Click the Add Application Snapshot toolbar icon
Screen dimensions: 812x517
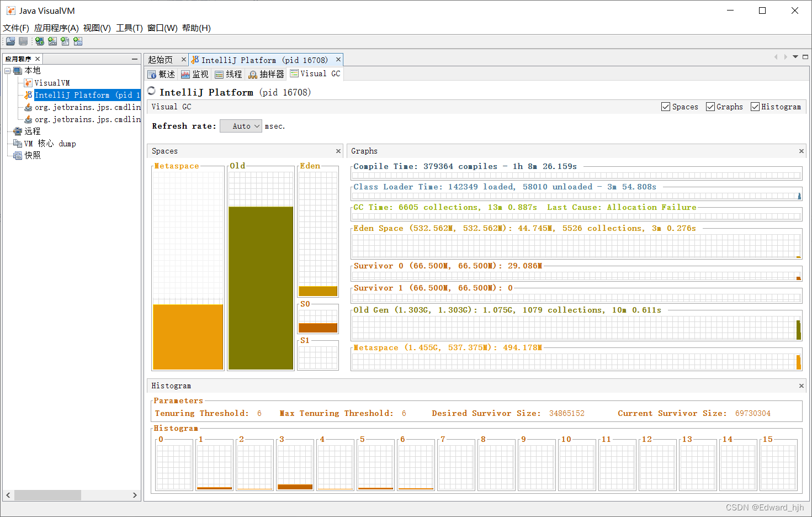[x=78, y=41]
